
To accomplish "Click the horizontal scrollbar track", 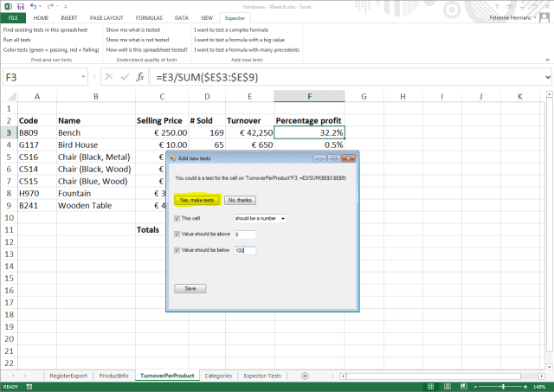I will point(433,376).
